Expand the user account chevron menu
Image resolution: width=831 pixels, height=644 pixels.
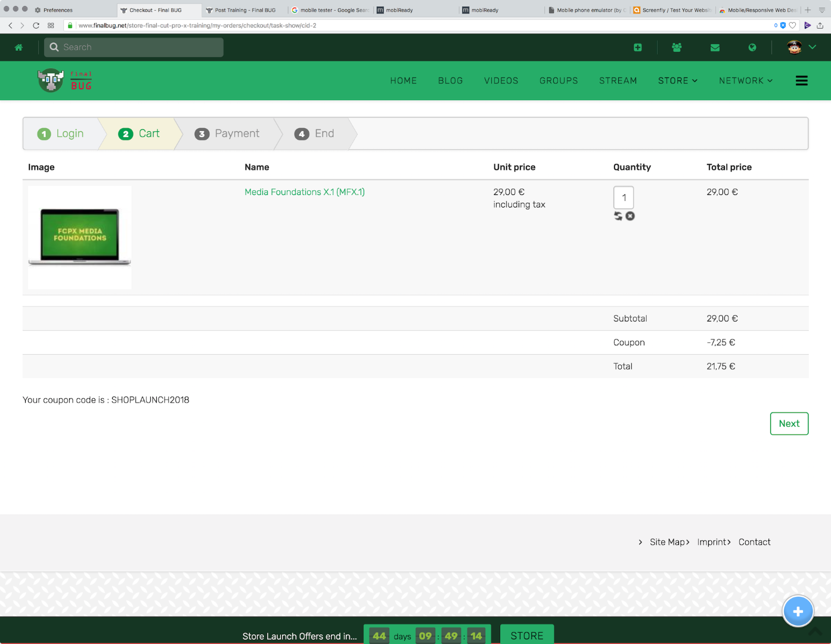pyautogui.click(x=812, y=47)
